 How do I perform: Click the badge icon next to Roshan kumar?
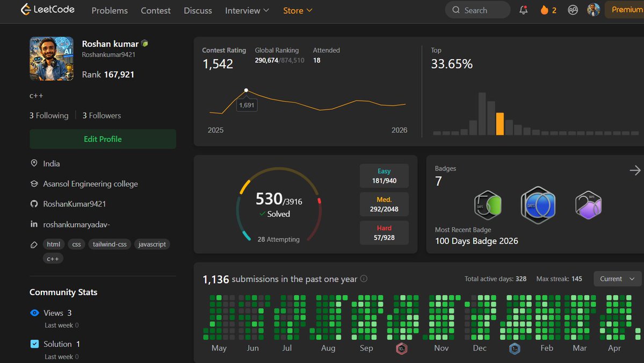coord(144,43)
